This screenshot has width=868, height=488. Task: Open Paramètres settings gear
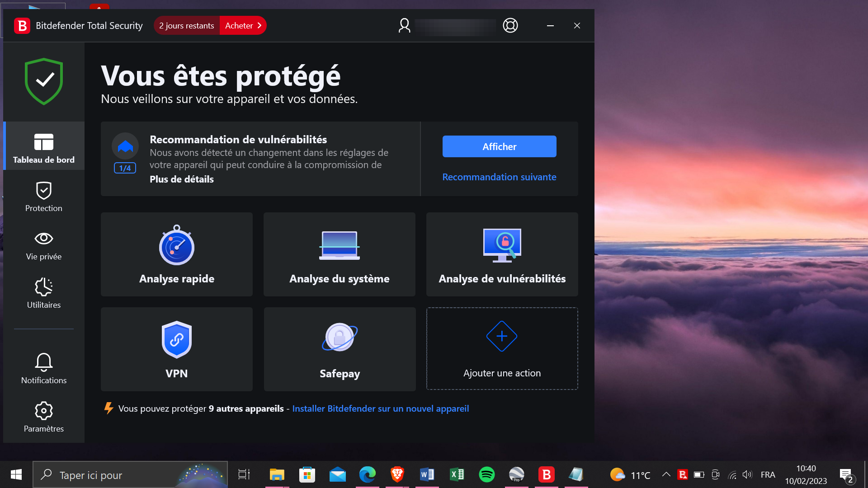pyautogui.click(x=43, y=417)
